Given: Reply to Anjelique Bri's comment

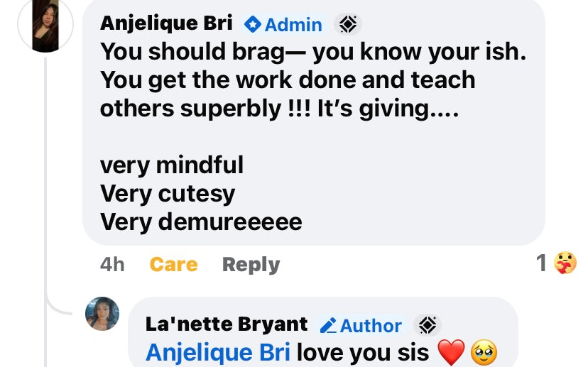Looking at the screenshot, I should 251,265.
